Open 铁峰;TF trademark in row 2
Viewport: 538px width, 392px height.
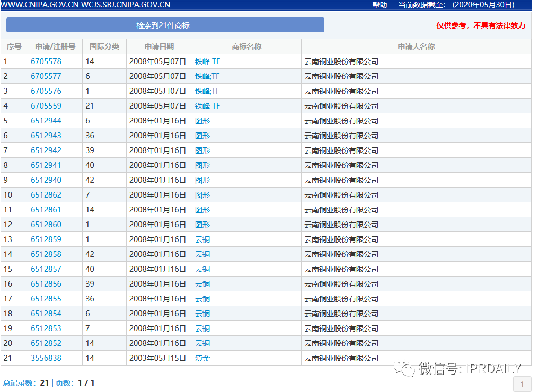[207, 76]
